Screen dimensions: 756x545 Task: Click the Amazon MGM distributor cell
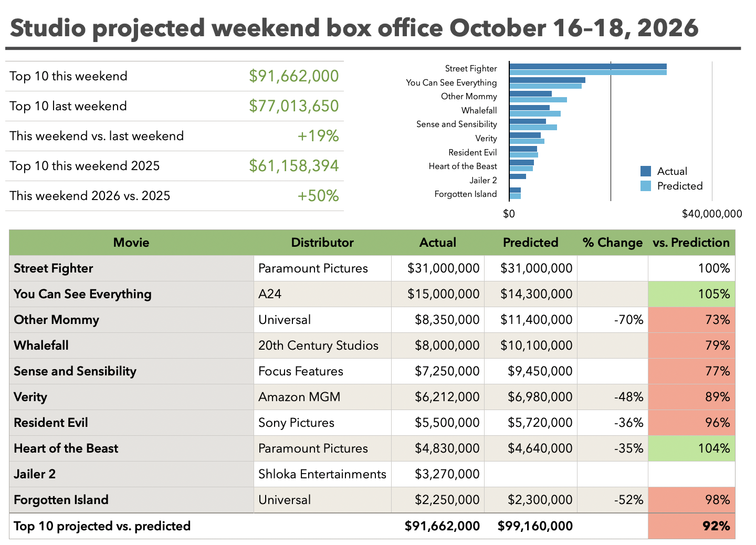pyautogui.click(x=323, y=397)
